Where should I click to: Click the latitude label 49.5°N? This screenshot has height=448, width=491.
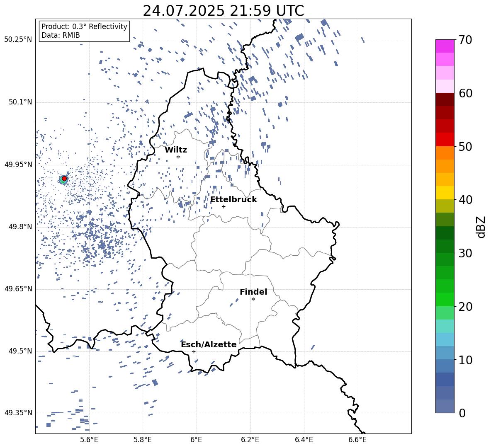coord(20,351)
